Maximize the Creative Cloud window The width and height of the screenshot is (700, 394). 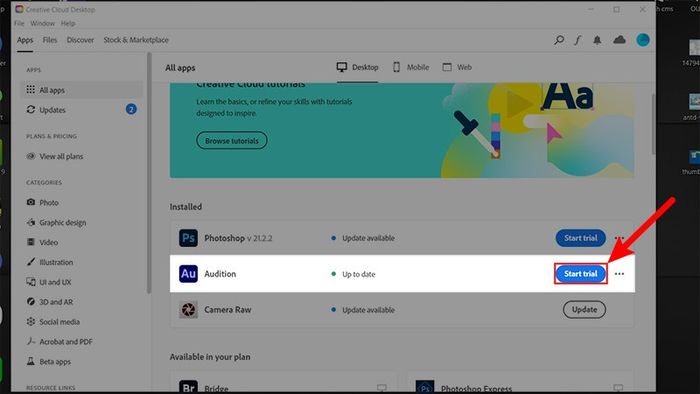tap(617, 9)
